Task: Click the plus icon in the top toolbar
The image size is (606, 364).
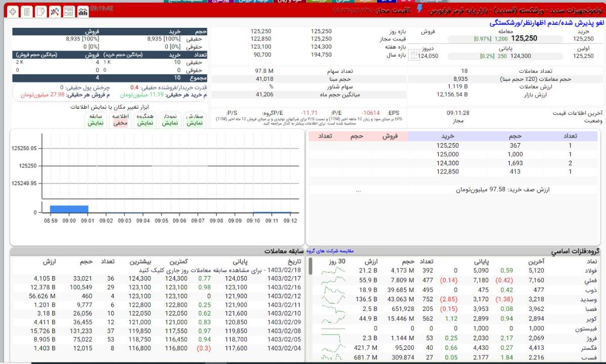Action: (x=14, y=11)
